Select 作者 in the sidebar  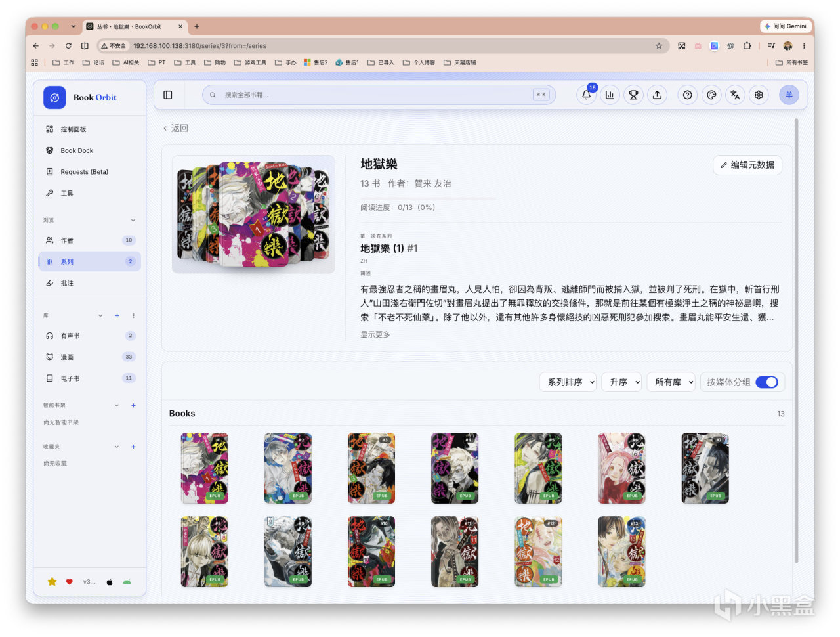[89, 240]
